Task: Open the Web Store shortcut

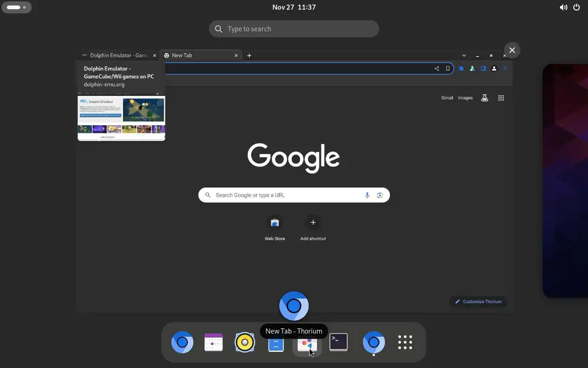Action: pyautogui.click(x=275, y=229)
